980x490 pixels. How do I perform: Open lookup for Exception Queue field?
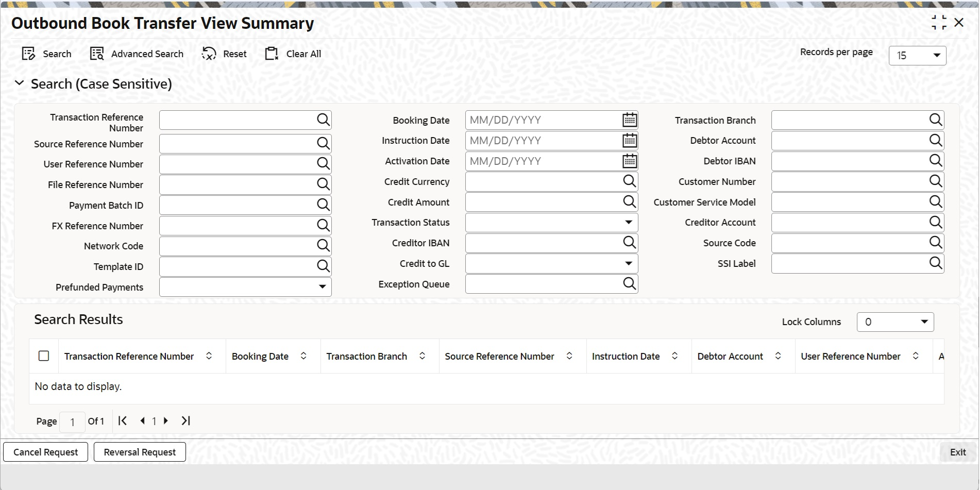[x=629, y=284]
